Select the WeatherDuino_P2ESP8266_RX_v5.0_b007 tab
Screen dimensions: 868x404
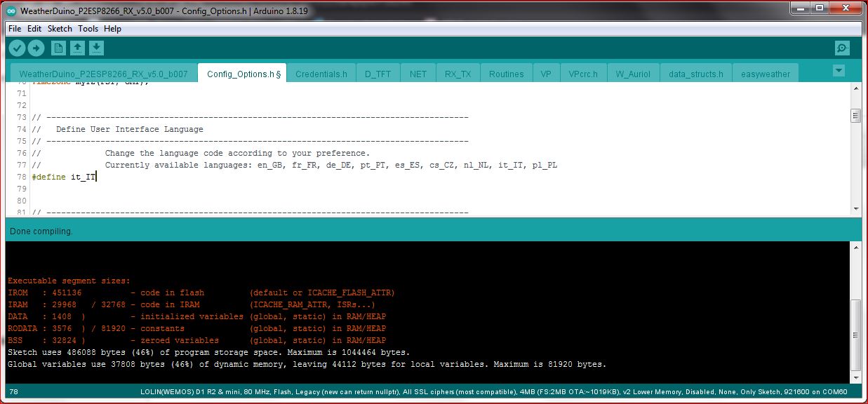[x=103, y=74]
